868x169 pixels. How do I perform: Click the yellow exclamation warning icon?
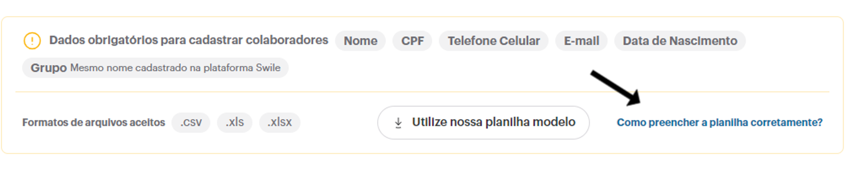point(32,41)
